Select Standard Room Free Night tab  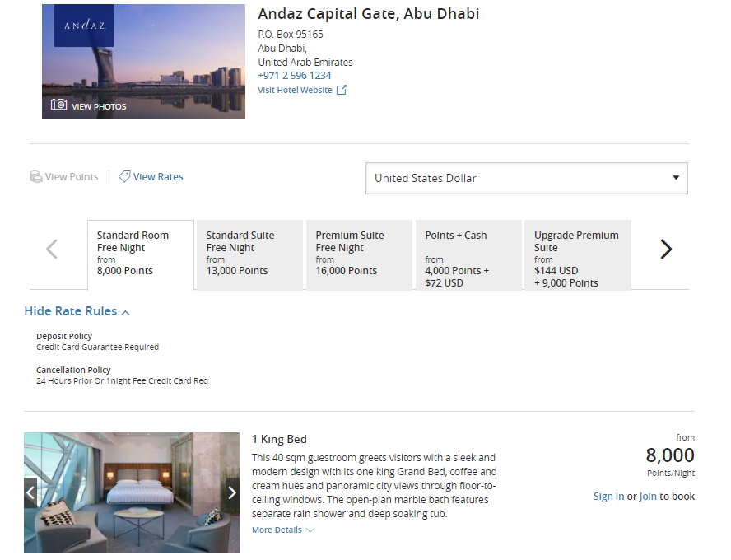141,255
